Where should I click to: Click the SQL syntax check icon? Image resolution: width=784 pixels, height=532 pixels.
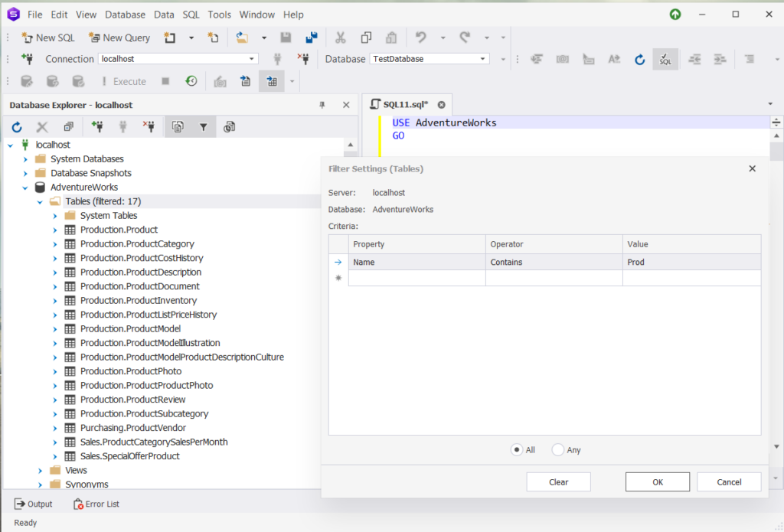point(665,59)
